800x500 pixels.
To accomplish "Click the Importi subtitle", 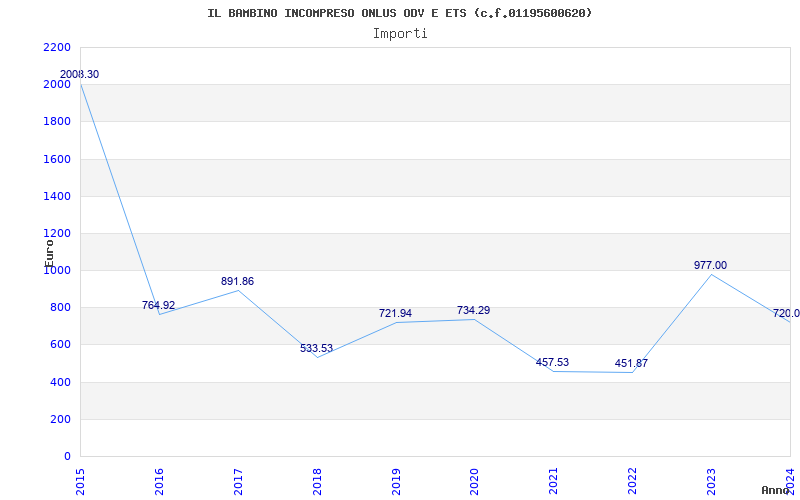I will tap(400, 34).
